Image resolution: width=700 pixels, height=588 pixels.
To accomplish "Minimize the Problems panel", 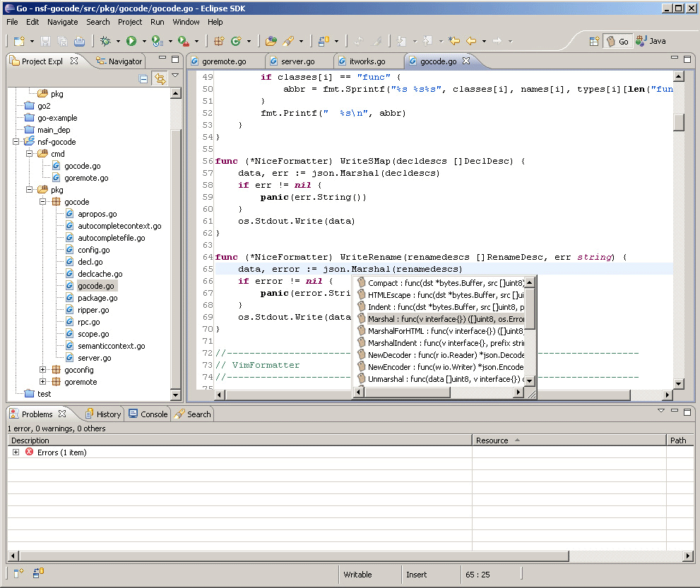I will [674, 410].
